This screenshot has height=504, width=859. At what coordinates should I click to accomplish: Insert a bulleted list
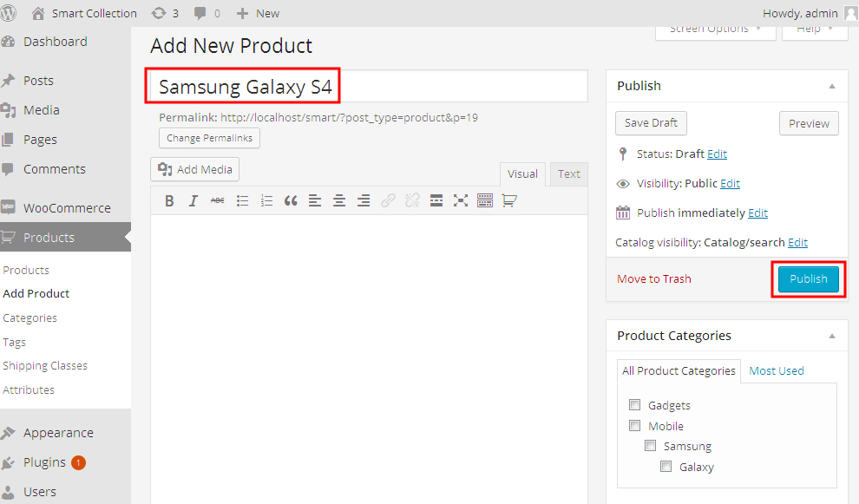point(242,201)
